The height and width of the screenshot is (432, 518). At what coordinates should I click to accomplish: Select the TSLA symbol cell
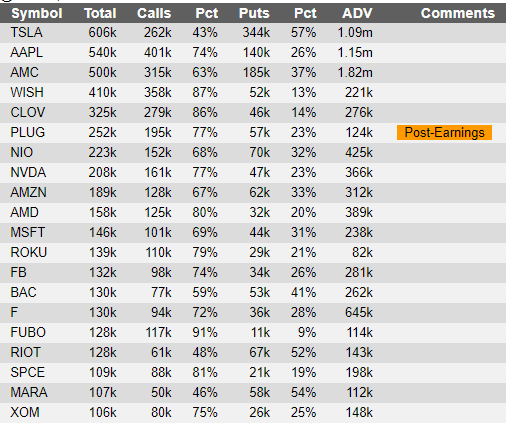[26, 33]
